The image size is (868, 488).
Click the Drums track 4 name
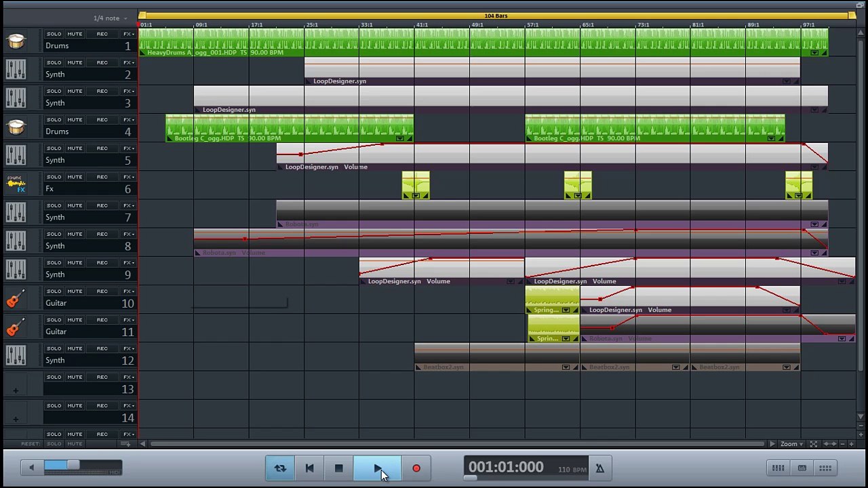(57, 131)
